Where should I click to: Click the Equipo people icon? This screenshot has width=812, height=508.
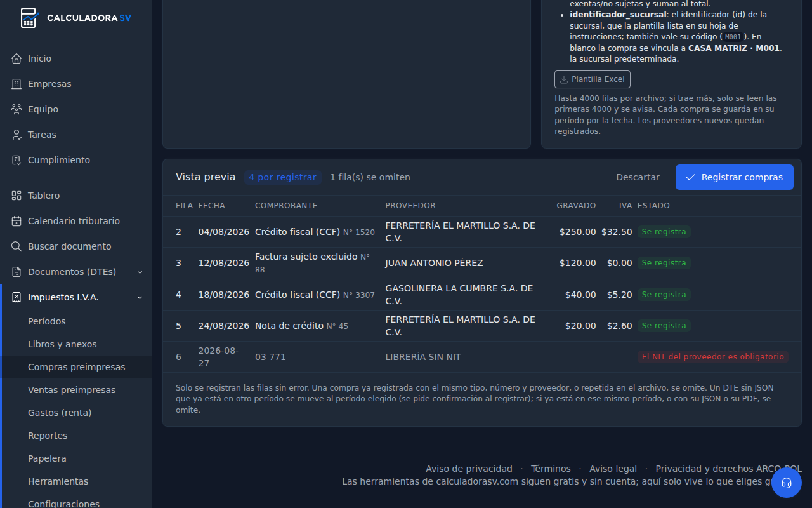tap(16, 109)
